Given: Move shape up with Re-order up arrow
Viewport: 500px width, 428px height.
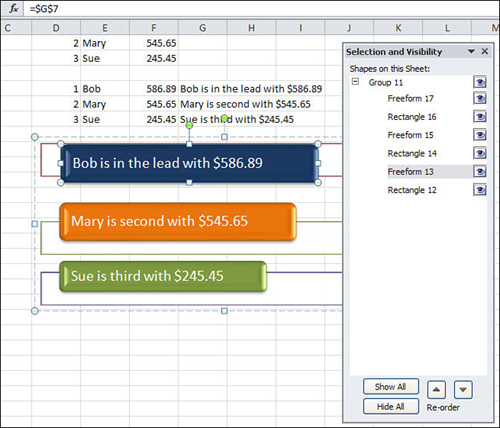Looking at the screenshot, I should (x=436, y=389).
